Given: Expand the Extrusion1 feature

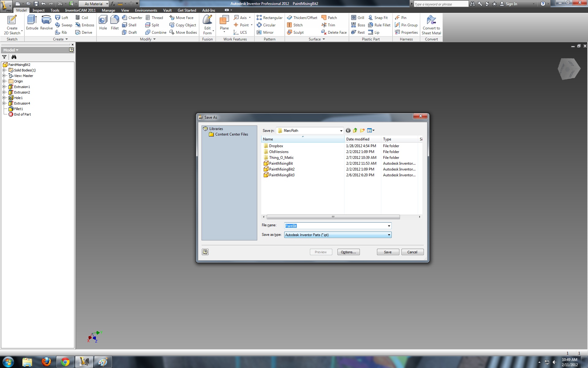Looking at the screenshot, I should [x=4, y=87].
